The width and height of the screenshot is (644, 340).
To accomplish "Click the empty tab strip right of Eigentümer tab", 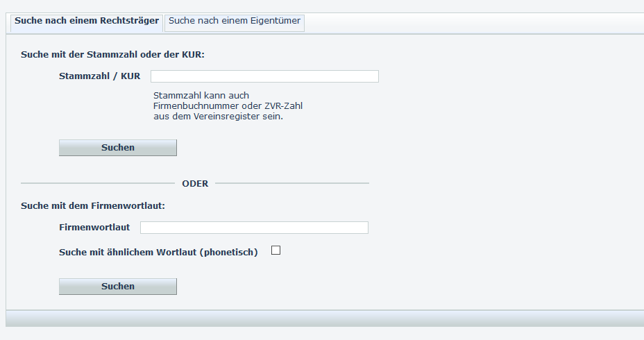I will (472, 22).
